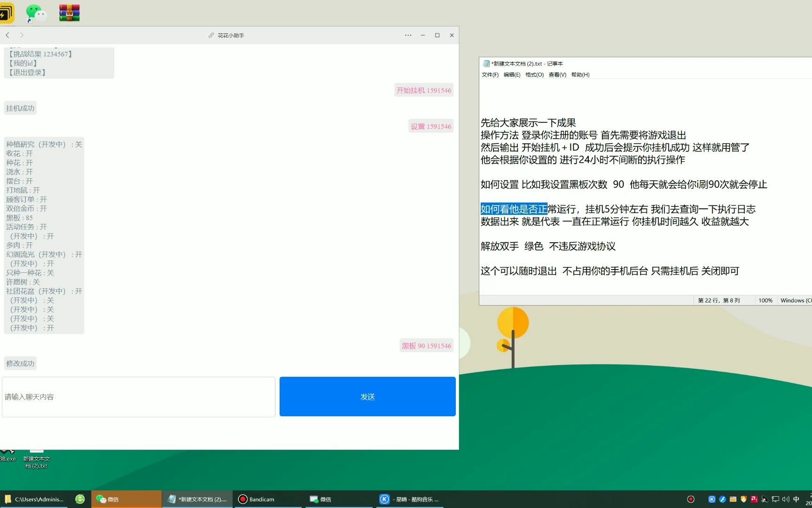Switch to second 微信 window beside Bandicam in taskbar
Screen dimensions: 812x508
click(x=338, y=499)
